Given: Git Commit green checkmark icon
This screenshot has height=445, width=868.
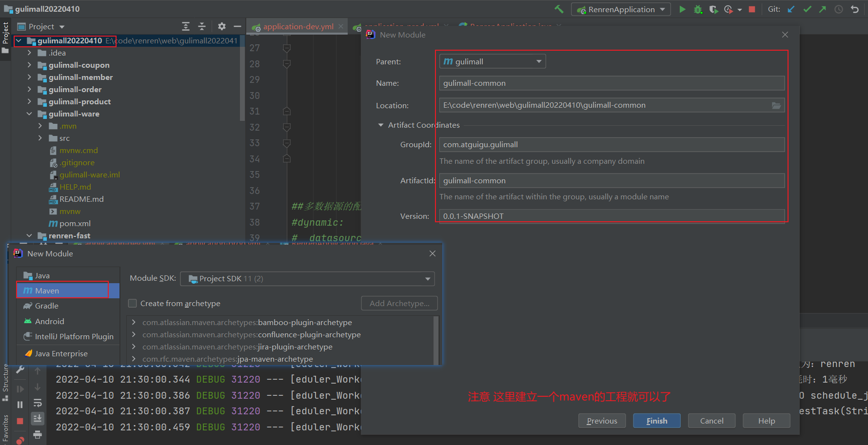Looking at the screenshot, I should pyautogui.click(x=807, y=9).
